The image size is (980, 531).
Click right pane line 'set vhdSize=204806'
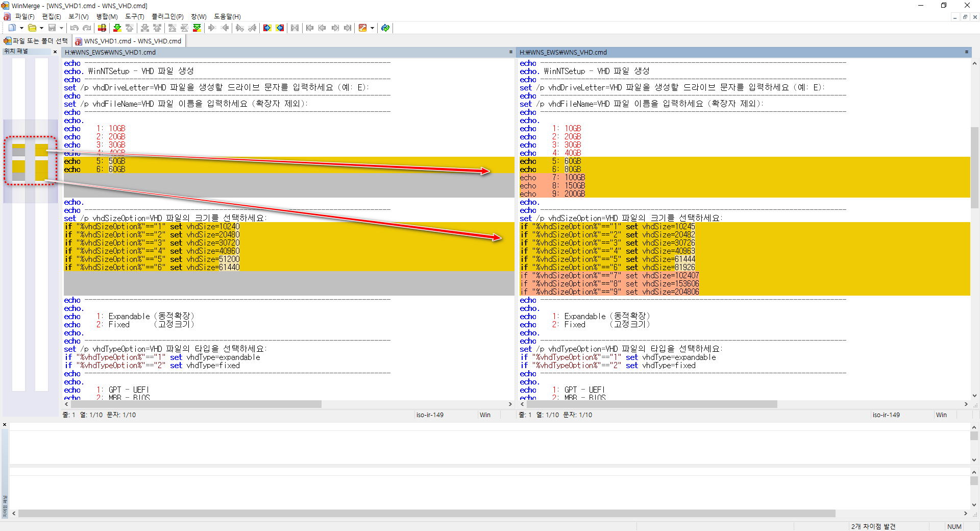pos(745,292)
